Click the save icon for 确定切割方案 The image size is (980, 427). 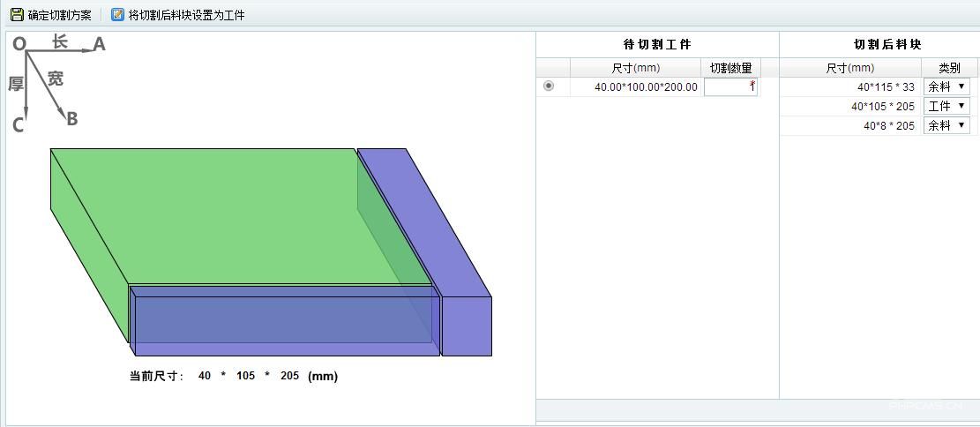[x=17, y=14]
